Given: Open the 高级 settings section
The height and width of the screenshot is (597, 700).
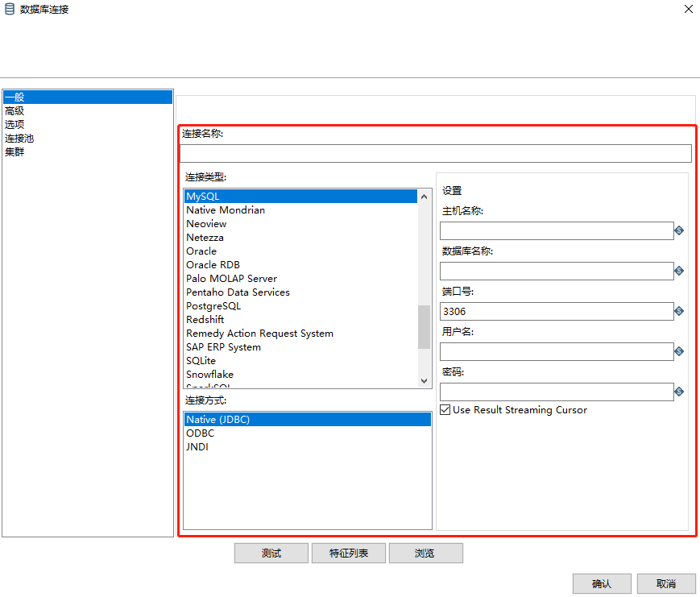Looking at the screenshot, I should (x=14, y=111).
